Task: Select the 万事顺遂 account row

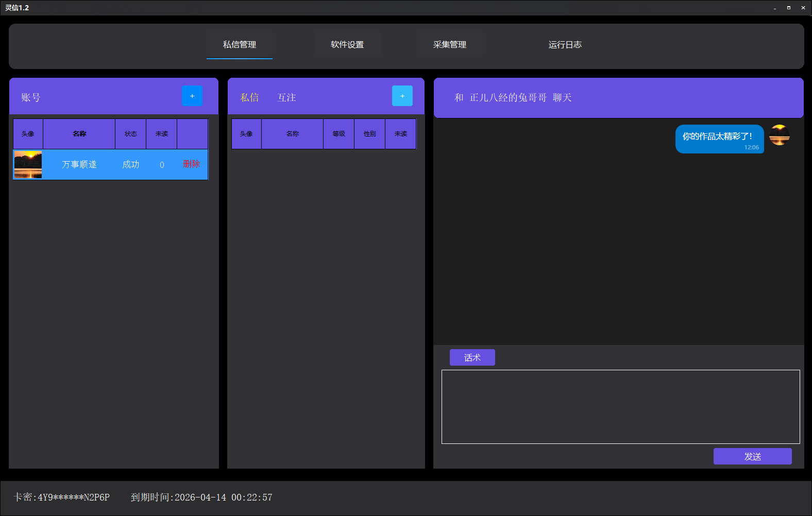Action: click(111, 164)
